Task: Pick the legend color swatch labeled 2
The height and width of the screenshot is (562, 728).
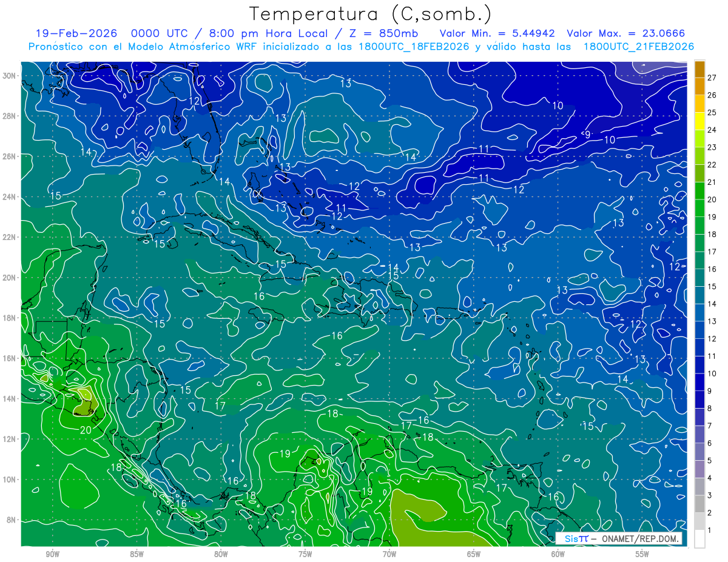Action: point(700,504)
